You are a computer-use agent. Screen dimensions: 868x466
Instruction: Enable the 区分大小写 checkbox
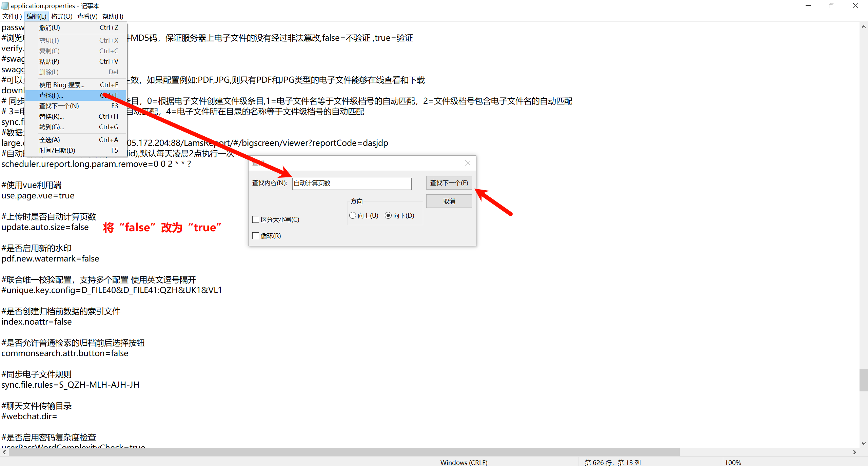[256, 219]
